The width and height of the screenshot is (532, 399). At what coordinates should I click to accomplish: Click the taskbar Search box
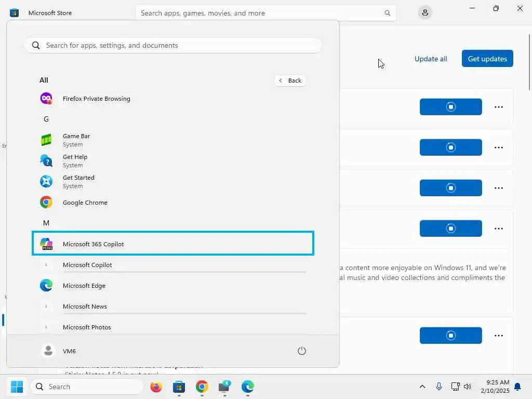pyautogui.click(x=87, y=387)
